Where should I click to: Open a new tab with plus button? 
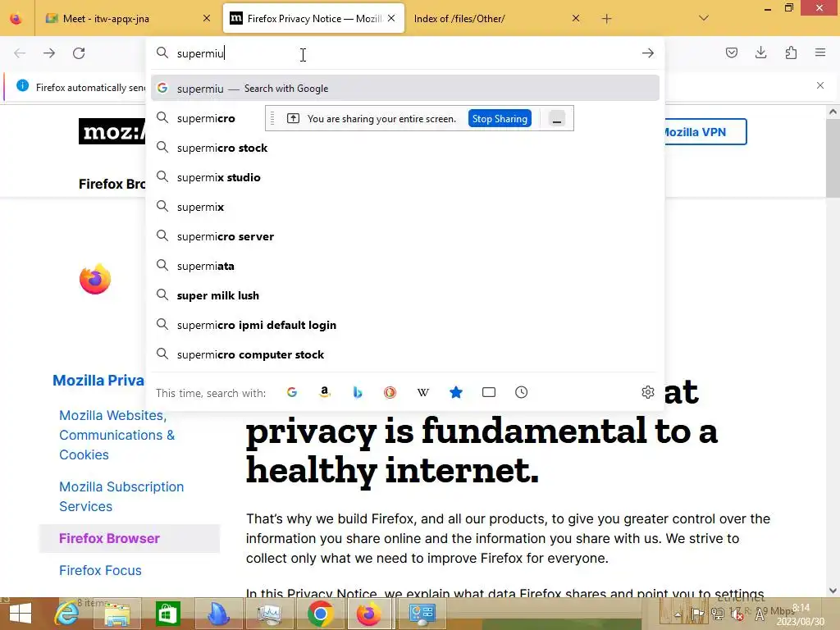coord(606,19)
